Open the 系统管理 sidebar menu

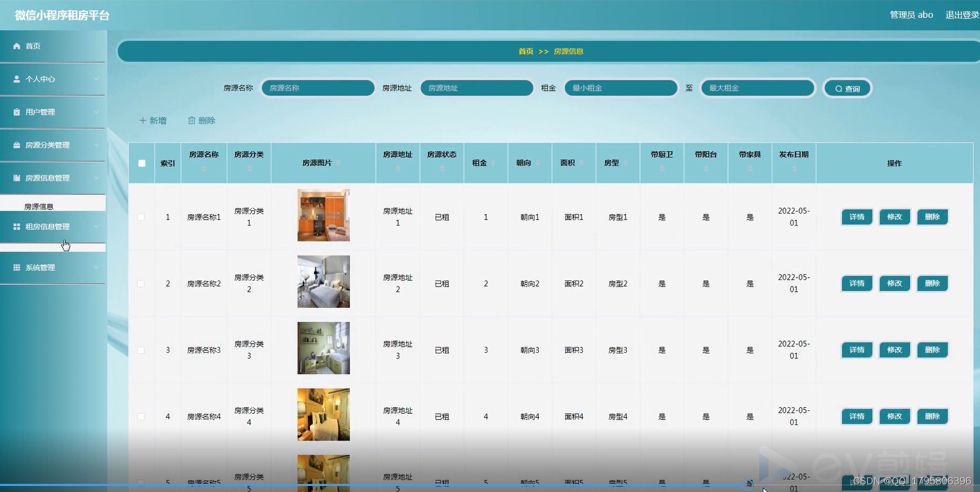point(53,267)
